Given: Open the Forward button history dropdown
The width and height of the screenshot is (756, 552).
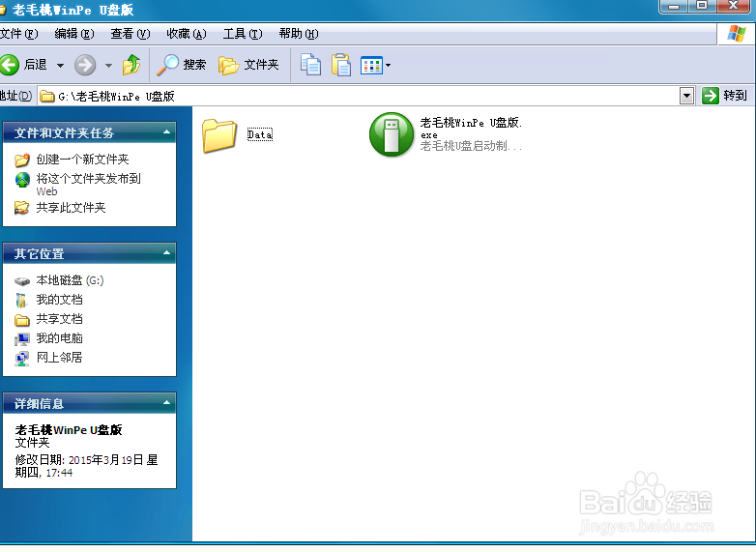Looking at the screenshot, I should pos(109,65).
